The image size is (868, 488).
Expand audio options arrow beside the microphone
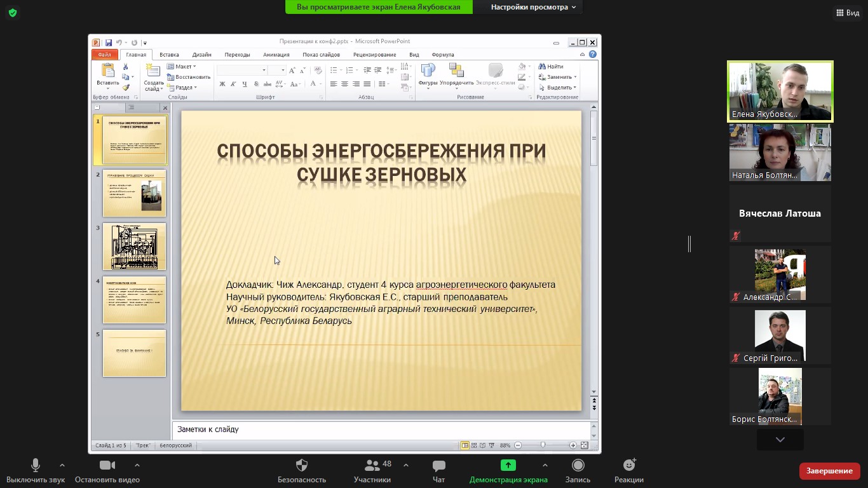click(x=62, y=465)
